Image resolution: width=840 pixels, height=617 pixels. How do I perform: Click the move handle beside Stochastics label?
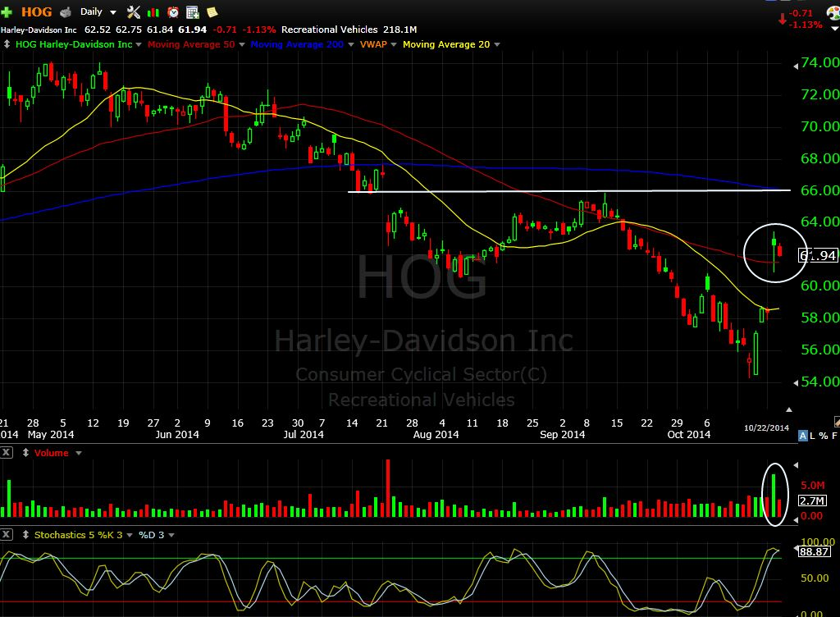coord(25,534)
